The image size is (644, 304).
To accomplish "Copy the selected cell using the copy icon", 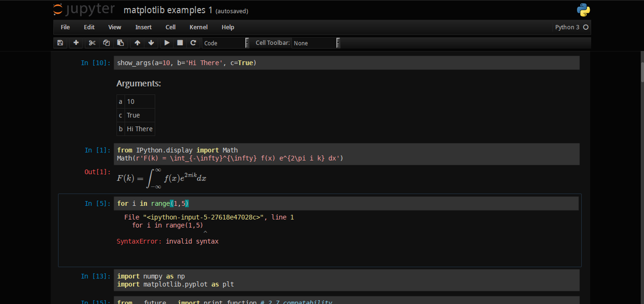I will (106, 42).
